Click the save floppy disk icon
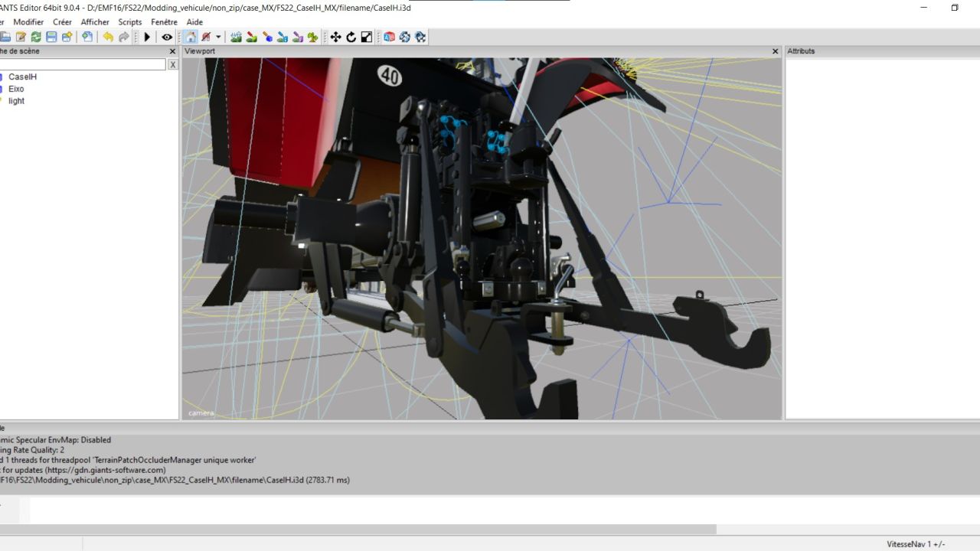 (51, 37)
